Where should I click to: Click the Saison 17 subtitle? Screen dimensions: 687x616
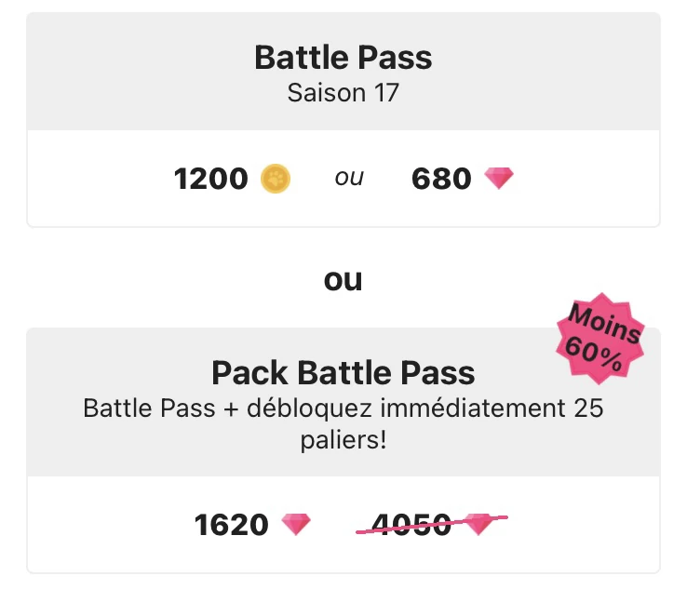343,93
